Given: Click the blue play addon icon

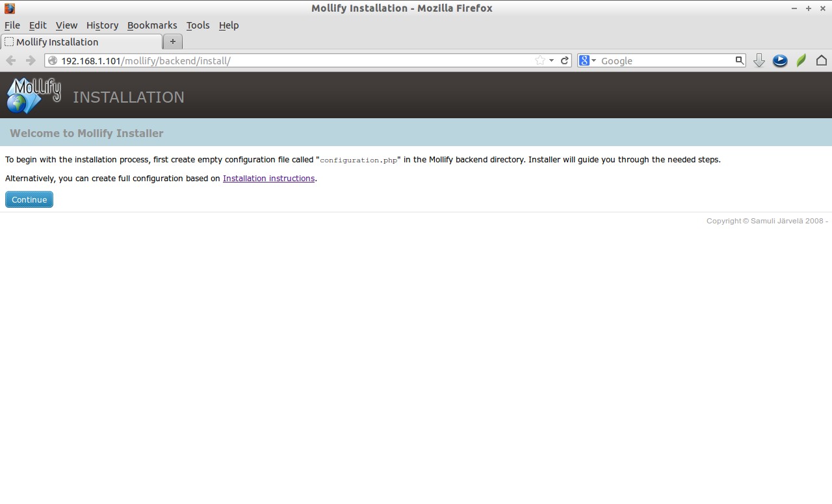Looking at the screenshot, I should (x=780, y=60).
